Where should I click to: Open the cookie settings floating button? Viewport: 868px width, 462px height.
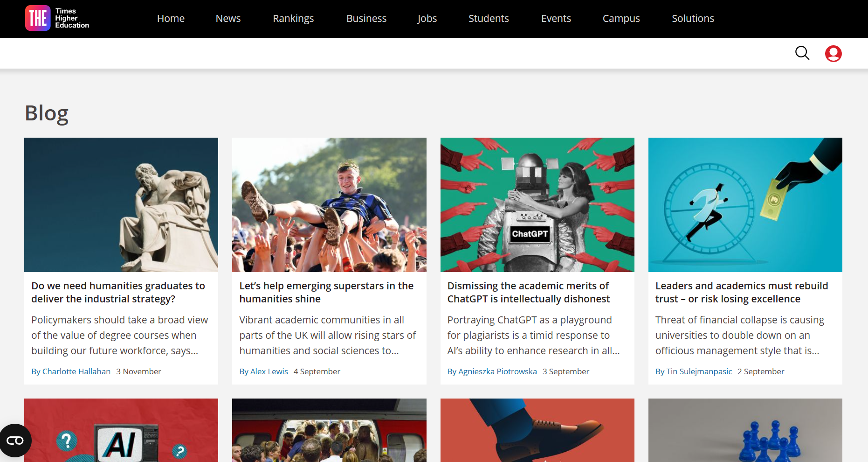pyautogui.click(x=15, y=440)
